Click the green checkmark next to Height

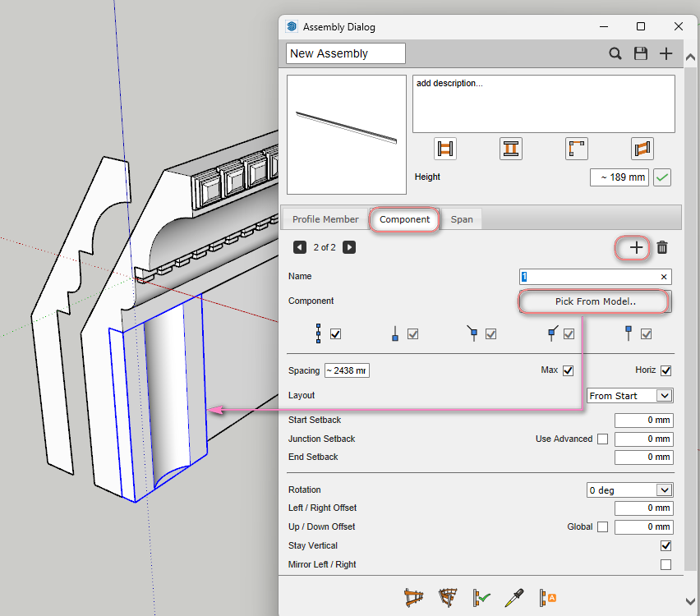pyautogui.click(x=662, y=177)
